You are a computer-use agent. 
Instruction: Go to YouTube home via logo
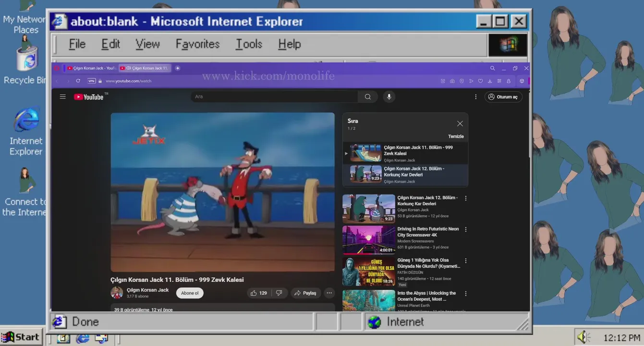click(88, 97)
